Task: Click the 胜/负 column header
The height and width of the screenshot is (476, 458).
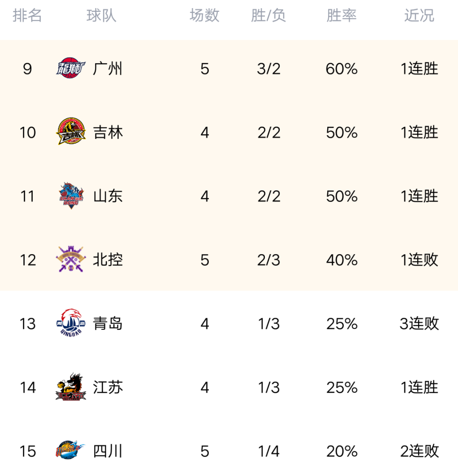Action: (268, 16)
